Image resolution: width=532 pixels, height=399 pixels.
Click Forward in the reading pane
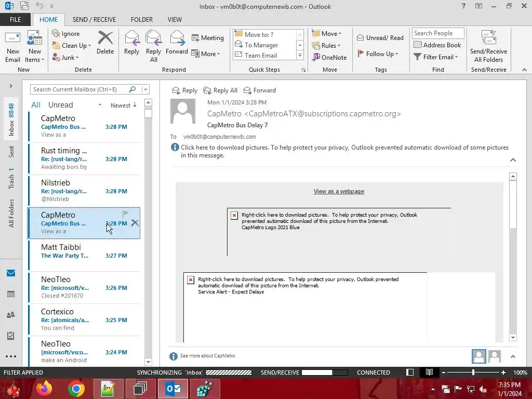[x=260, y=90]
